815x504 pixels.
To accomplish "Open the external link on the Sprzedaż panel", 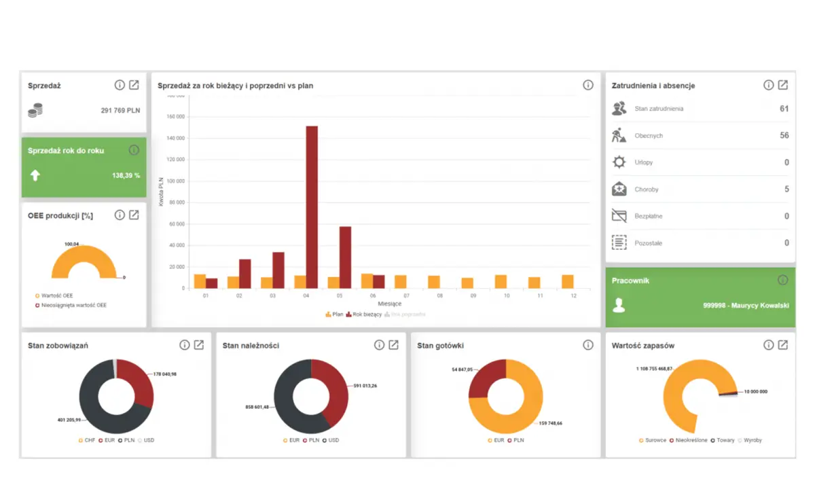I will (134, 85).
